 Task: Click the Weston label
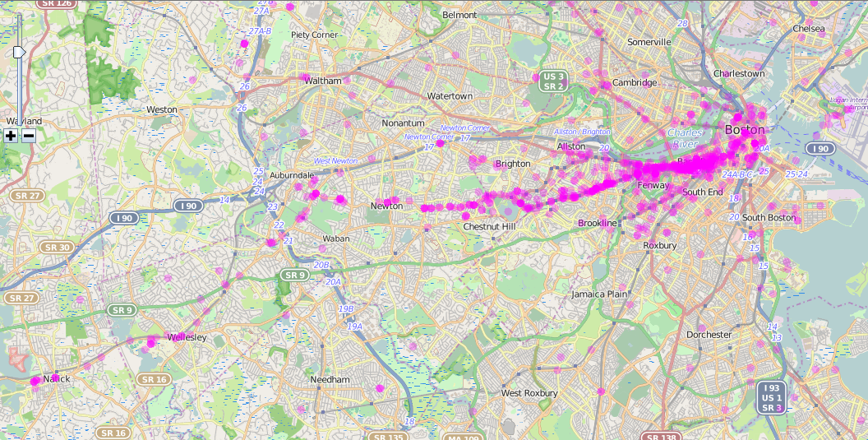click(162, 109)
